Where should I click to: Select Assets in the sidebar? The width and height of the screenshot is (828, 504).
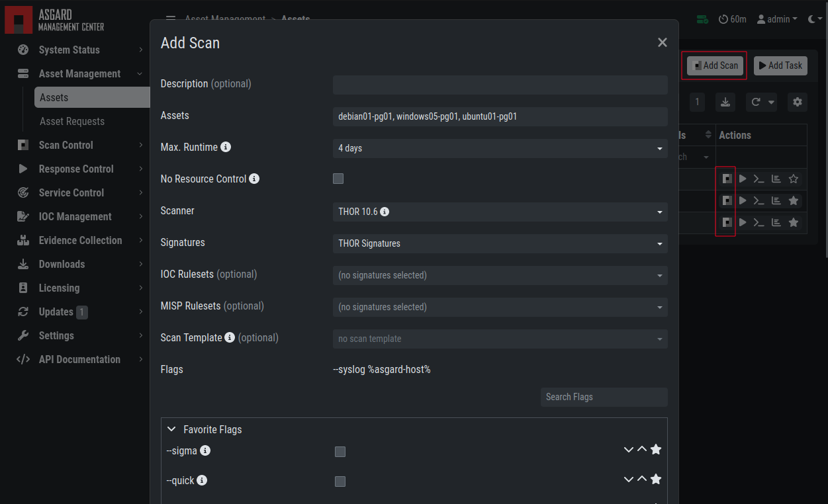(x=92, y=97)
